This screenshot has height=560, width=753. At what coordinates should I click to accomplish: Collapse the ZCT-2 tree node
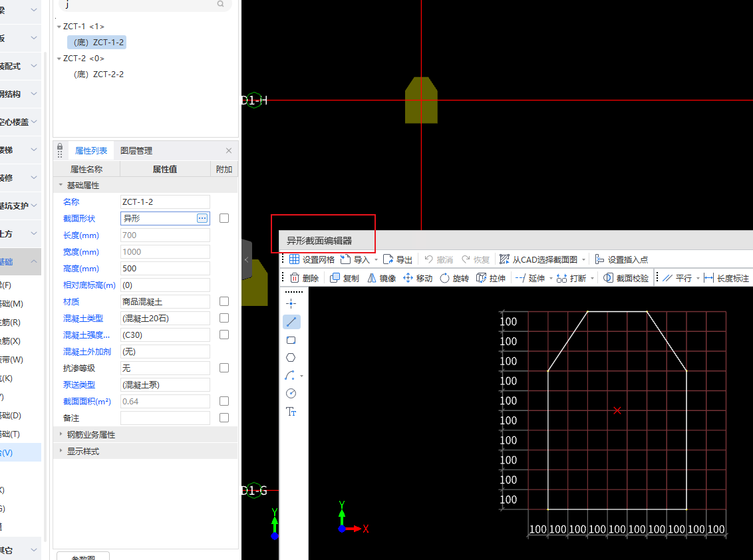click(59, 59)
